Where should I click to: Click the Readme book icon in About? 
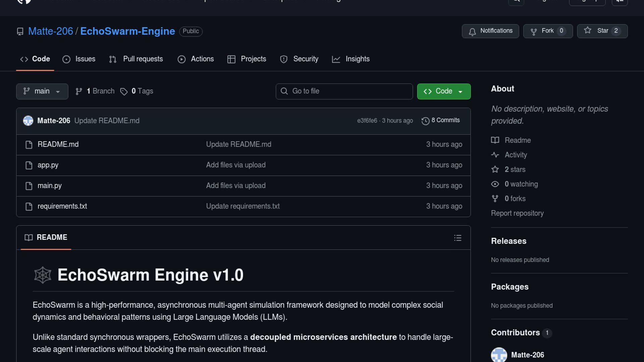point(495,140)
